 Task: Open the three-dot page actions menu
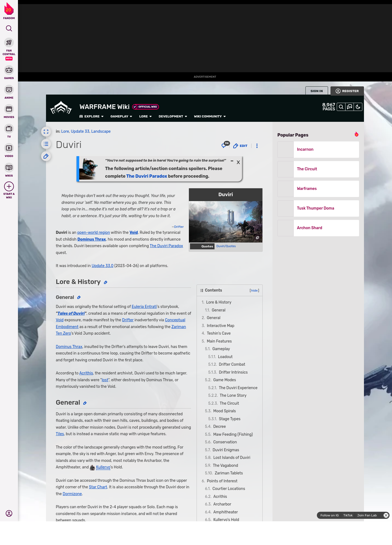(x=257, y=146)
